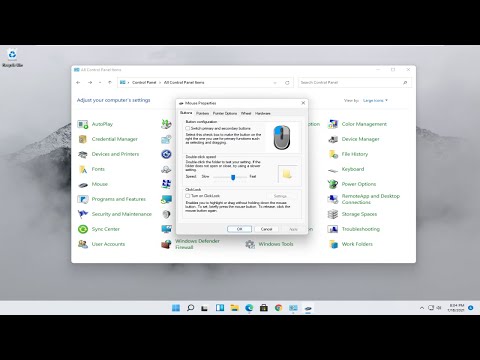Screen dimensions: 480x360
Task: Expand the View by Large icons dropdown
Action: [x=375, y=100]
